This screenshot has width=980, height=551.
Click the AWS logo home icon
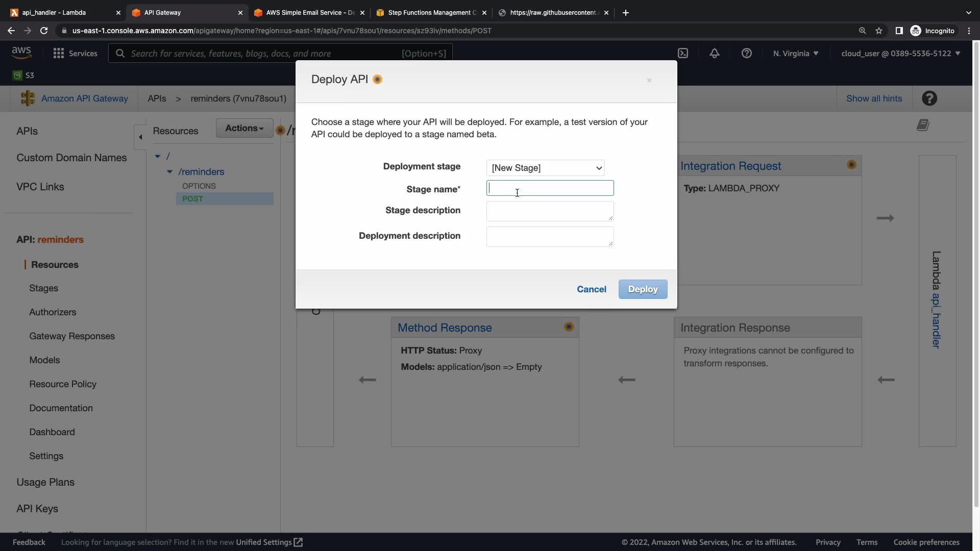pos(21,53)
